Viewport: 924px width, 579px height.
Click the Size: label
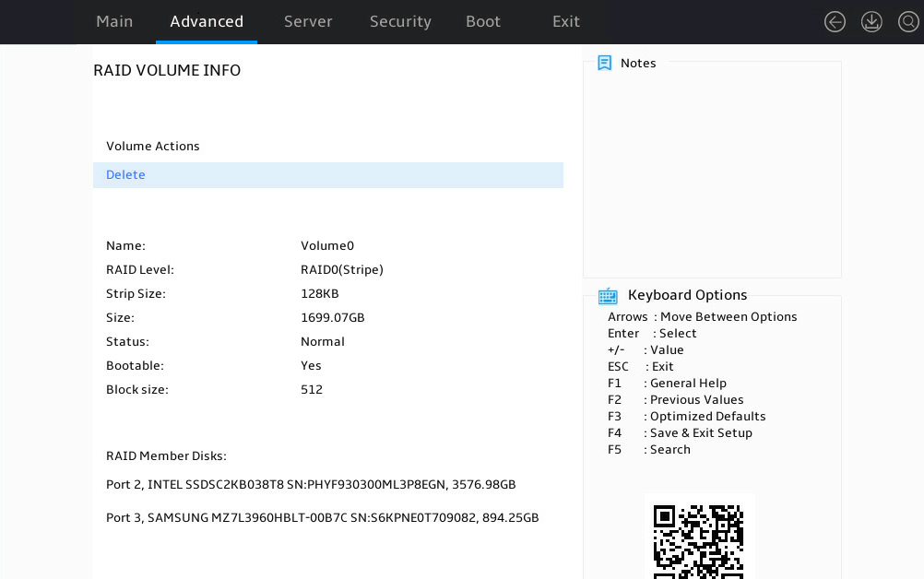120,317
